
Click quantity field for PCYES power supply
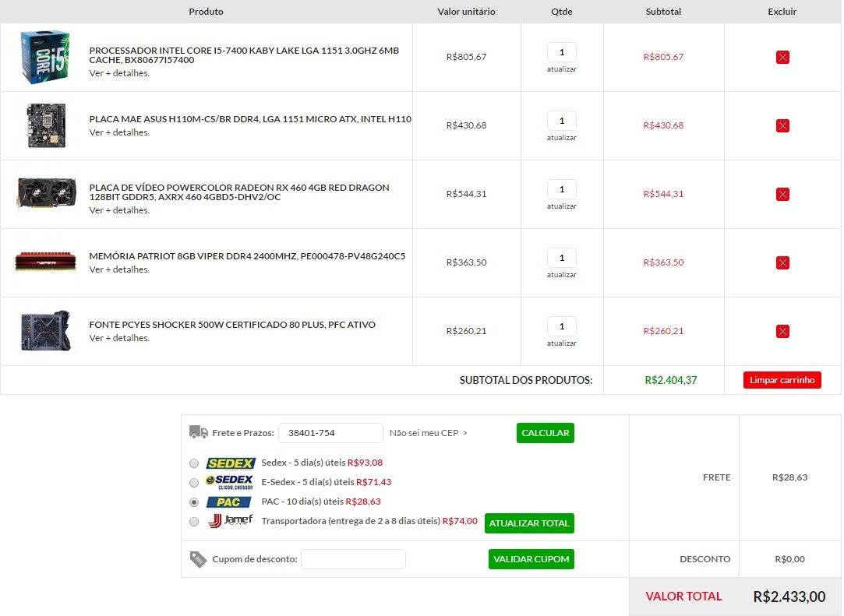point(561,326)
